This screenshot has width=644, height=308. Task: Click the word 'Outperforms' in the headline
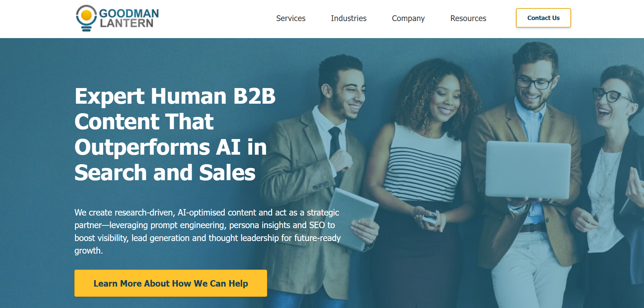[142, 147]
